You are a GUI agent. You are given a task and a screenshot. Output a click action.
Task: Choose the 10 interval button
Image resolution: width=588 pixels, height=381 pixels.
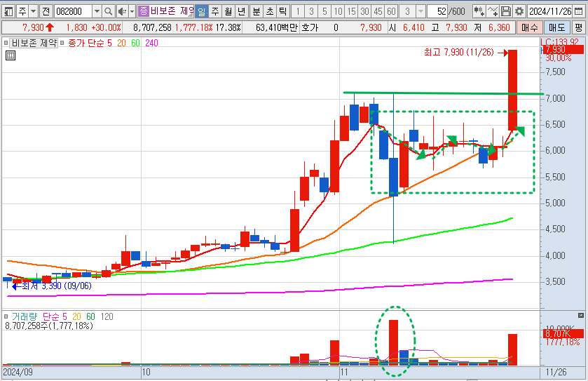pyautogui.click(x=339, y=12)
